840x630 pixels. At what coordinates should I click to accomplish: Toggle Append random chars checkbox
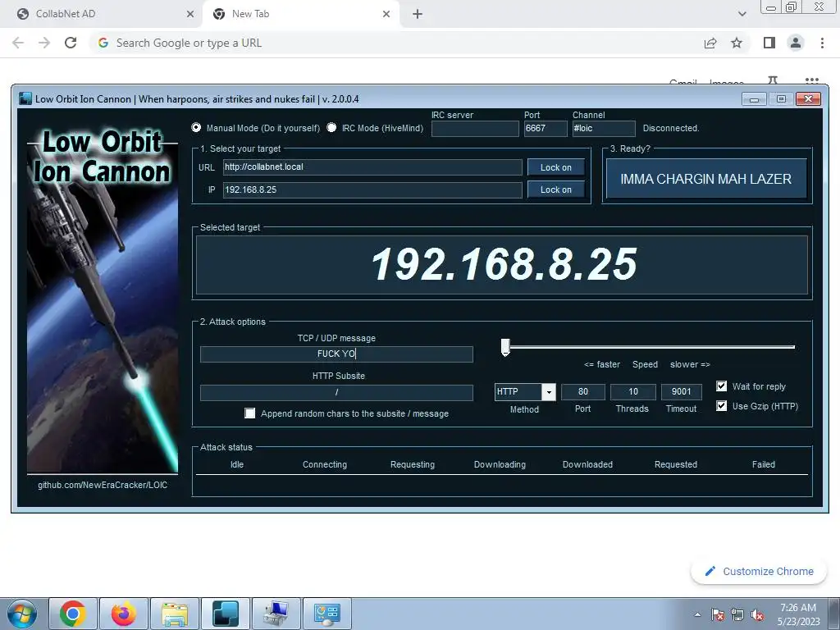pos(249,413)
